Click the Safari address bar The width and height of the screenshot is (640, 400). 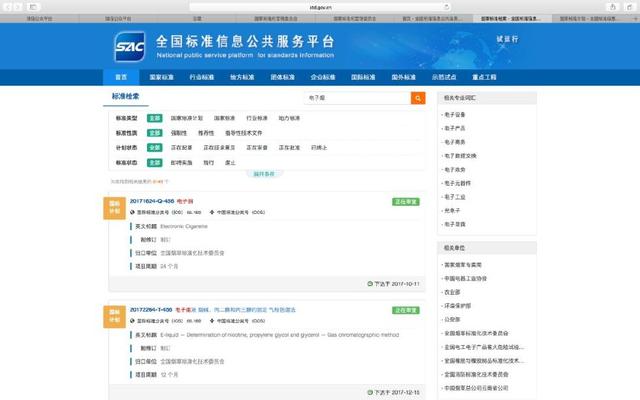(320, 6)
